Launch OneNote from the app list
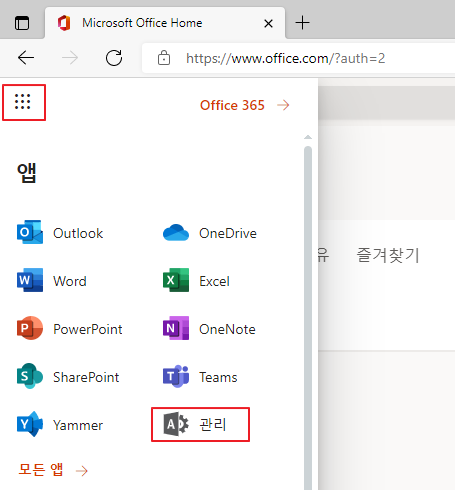 (x=209, y=329)
